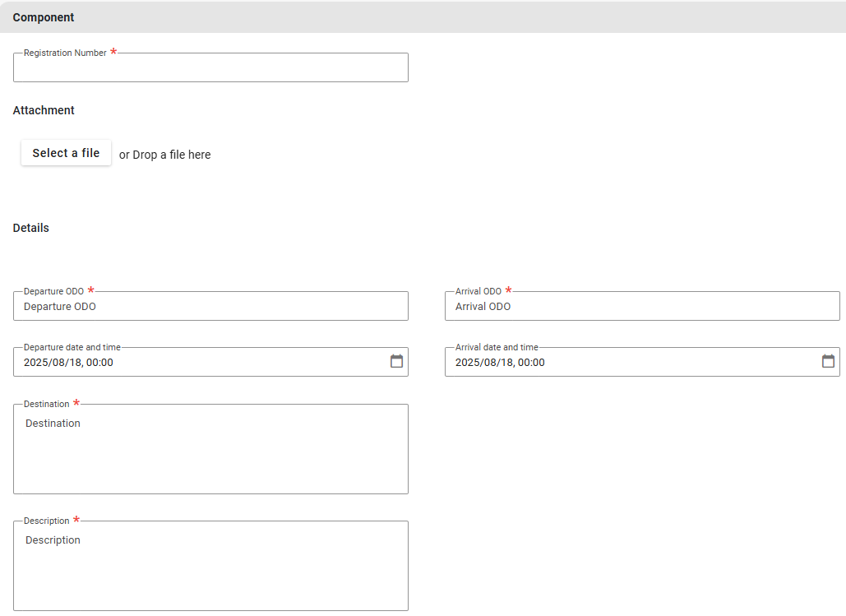Focus the Registration Number input field
This screenshot has height=616, width=846.
click(210, 68)
